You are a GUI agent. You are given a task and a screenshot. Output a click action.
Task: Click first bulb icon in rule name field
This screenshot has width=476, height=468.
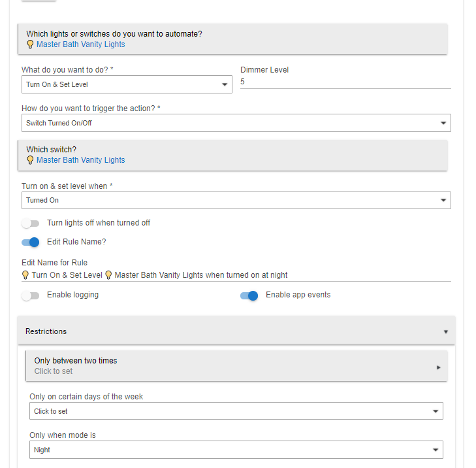tap(25, 275)
